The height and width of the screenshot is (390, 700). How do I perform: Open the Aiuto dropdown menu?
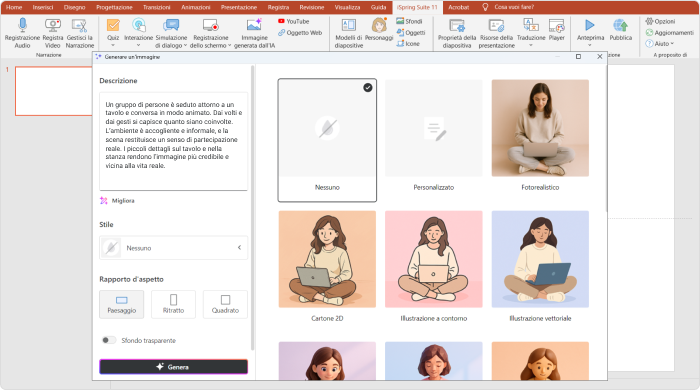660,43
